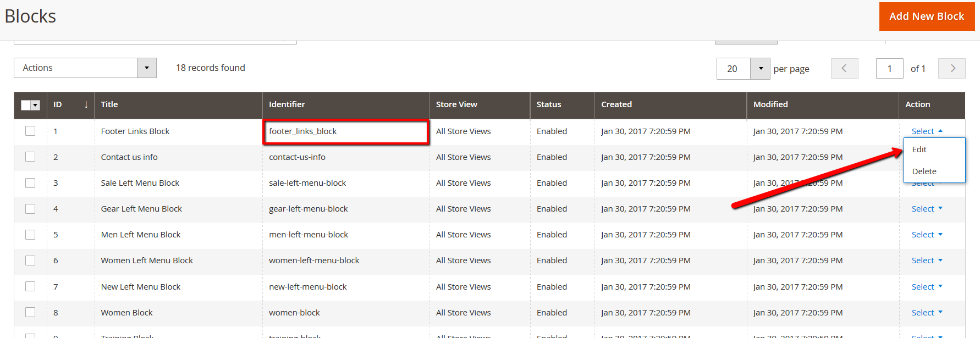Toggle the select-all checkbox in header
The width and height of the screenshot is (980, 338).
(26, 105)
